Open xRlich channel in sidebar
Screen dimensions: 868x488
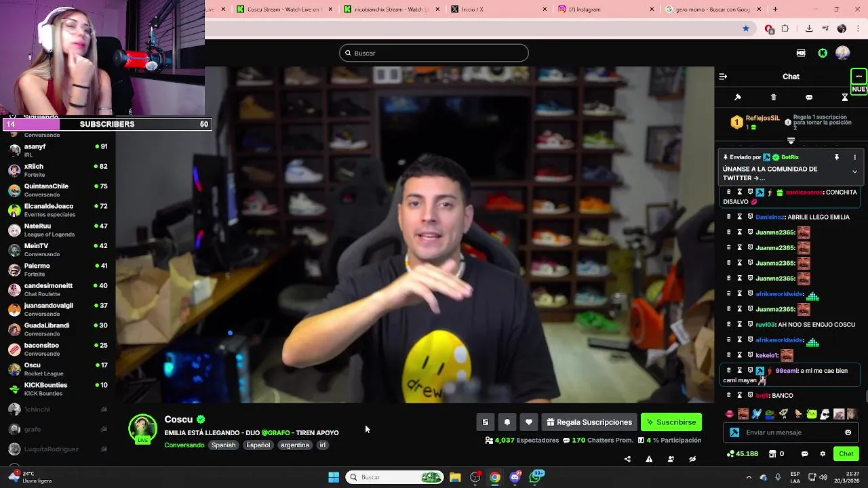pyautogui.click(x=58, y=170)
